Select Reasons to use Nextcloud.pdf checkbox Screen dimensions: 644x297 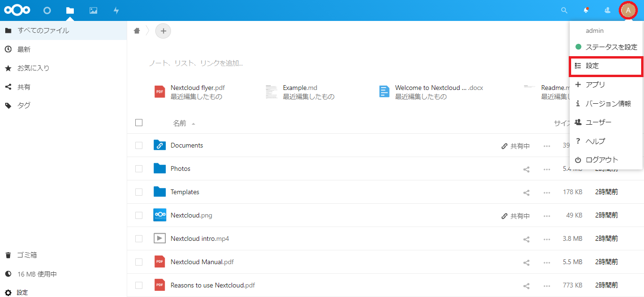click(x=139, y=286)
